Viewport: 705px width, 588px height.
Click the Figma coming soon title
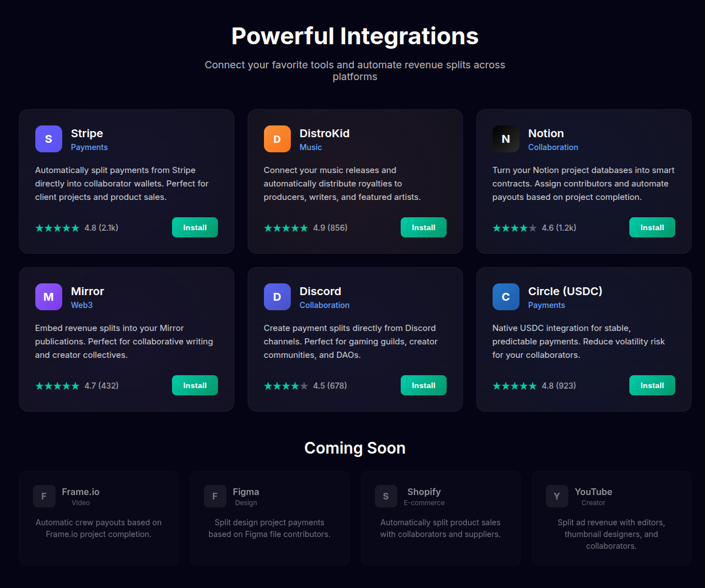[246, 492]
